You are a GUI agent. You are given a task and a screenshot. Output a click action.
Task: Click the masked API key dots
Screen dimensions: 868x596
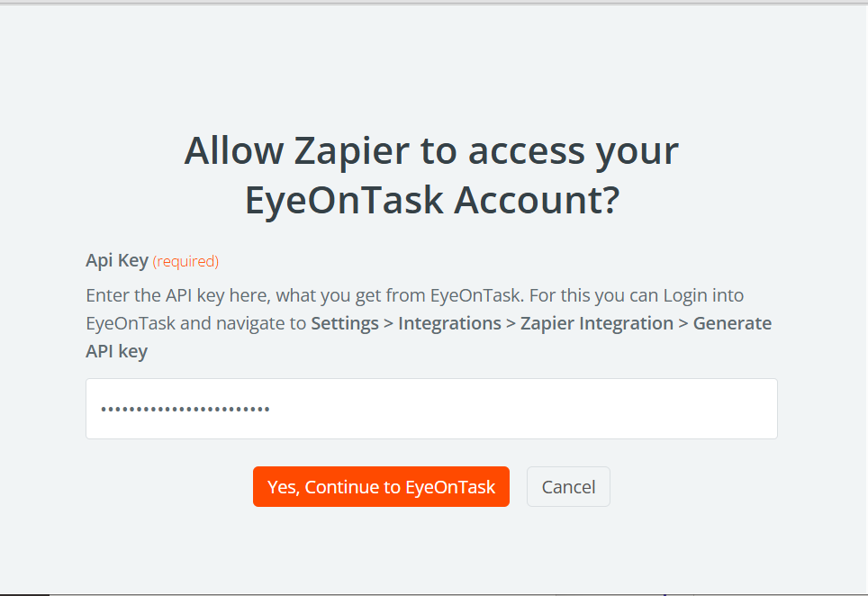185,410
